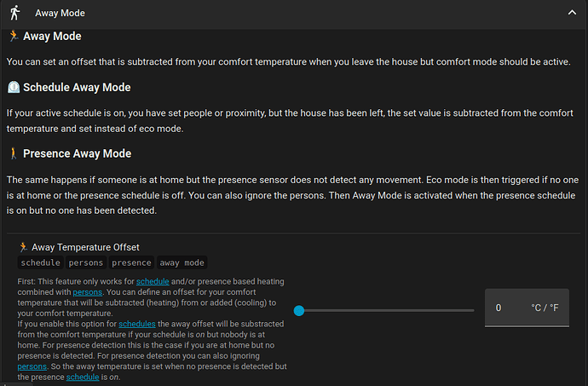Open the schedule link after "only works for"
The height and width of the screenshot is (386, 588).
click(153, 282)
